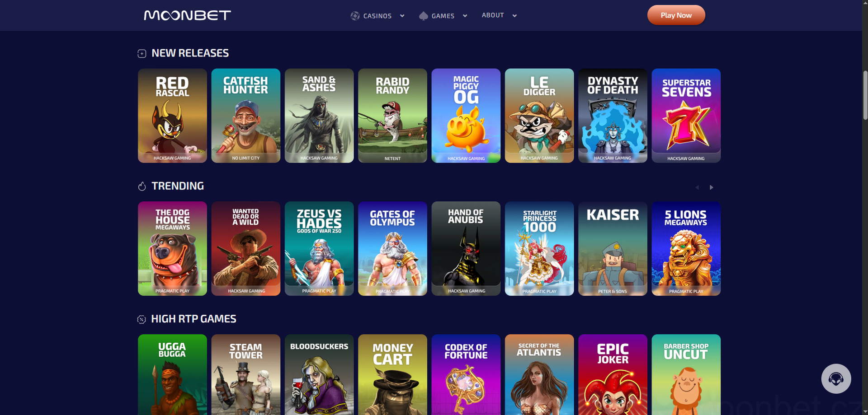Open the Bloodsuckers game
The height and width of the screenshot is (415, 868).
click(319, 375)
